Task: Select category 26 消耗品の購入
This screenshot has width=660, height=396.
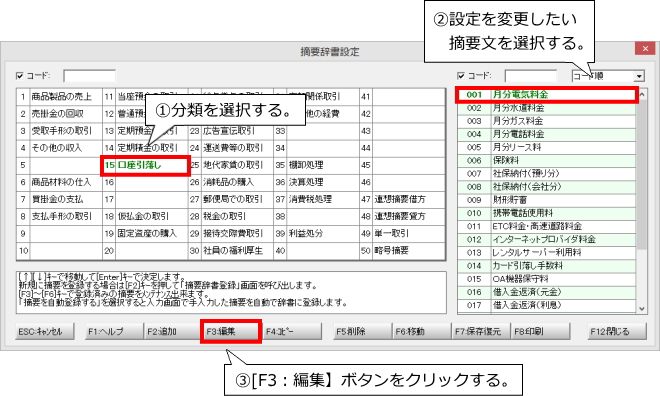Action: pos(231,182)
